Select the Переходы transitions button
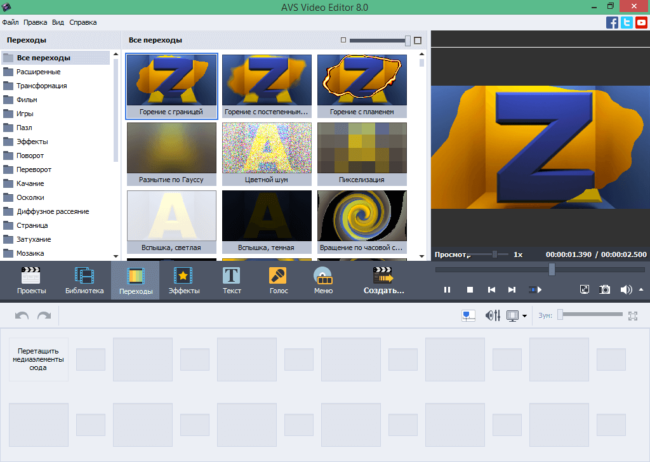The width and height of the screenshot is (650, 462). point(136,280)
